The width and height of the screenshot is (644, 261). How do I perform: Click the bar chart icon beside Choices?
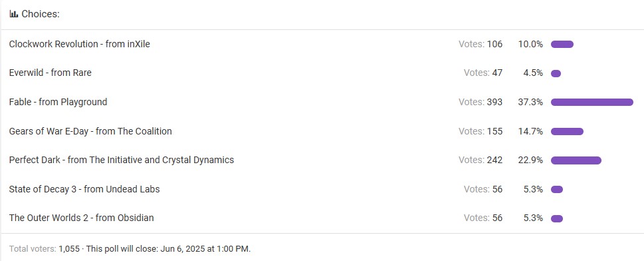tap(13, 14)
